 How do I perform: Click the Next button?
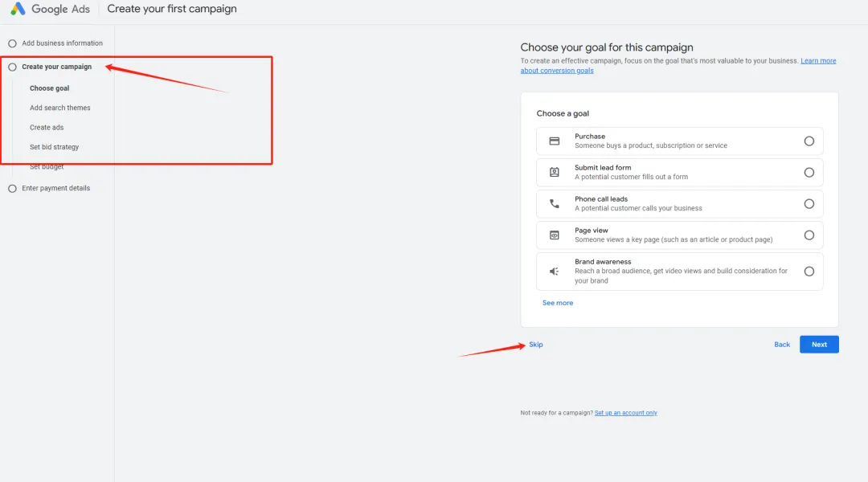tap(819, 344)
